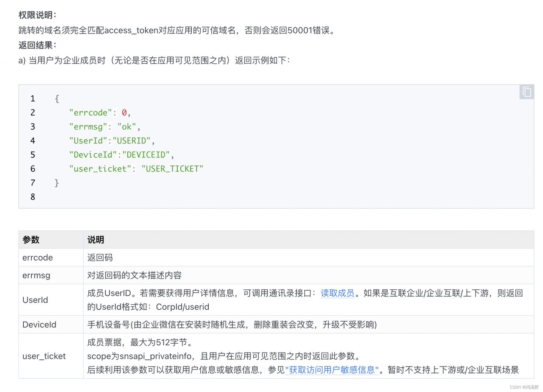The image size is (543, 392).
Task: Click the 手机设备号 description text
Action: pos(232,325)
